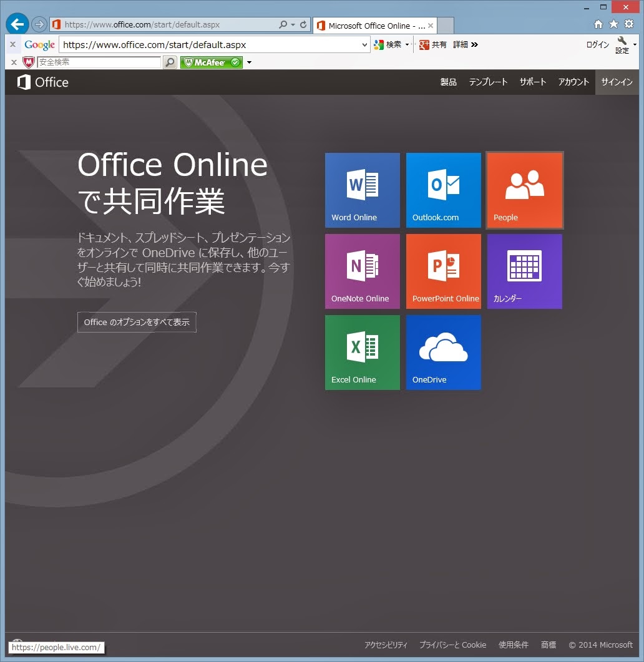
Task: Close the Google toolbar
Action: [12, 44]
